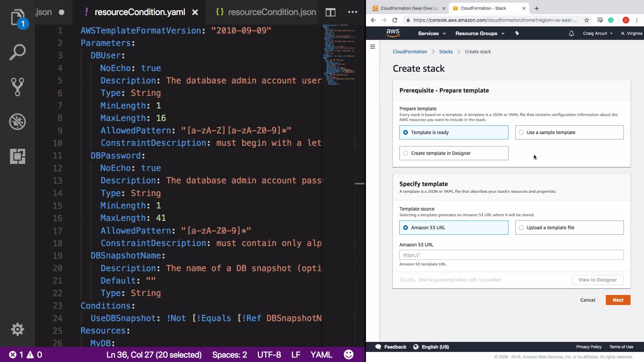This screenshot has height=362, width=644.
Task: Select 'Use a sample template' option
Action: point(569,132)
